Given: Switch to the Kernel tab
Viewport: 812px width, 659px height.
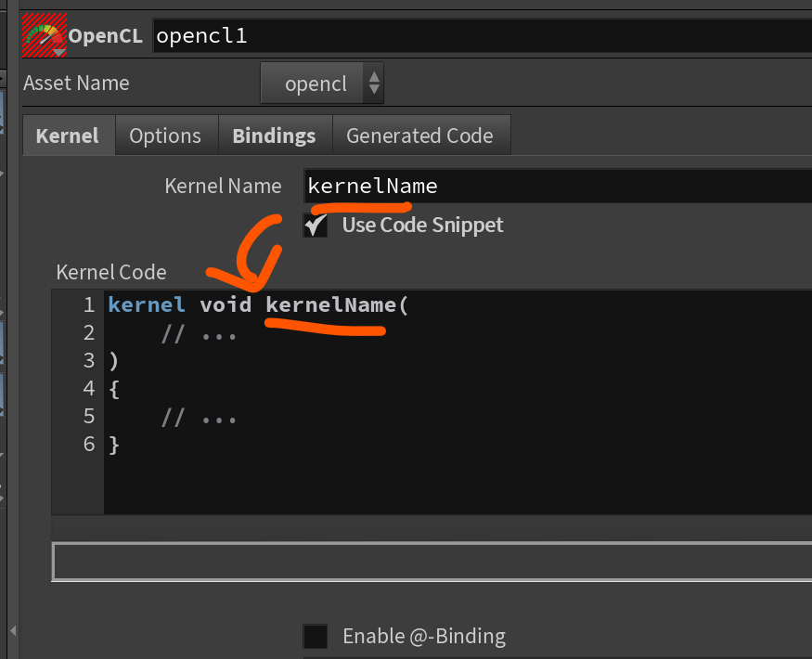Looking at the screenshot, I should click(x=67, y=136).
